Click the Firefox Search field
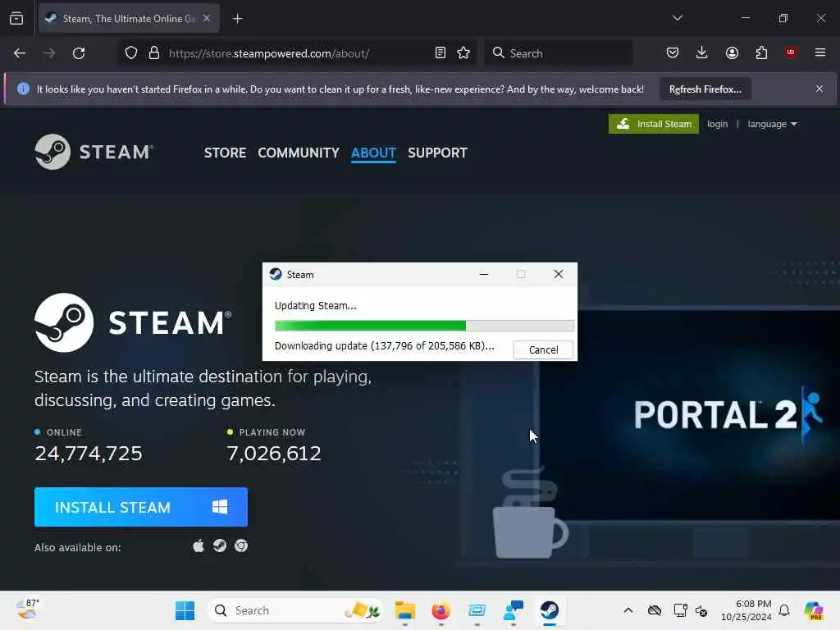Image resolution: width=840 pixels, height=630 pixels. pyautogui.click(x=559, y=53)
